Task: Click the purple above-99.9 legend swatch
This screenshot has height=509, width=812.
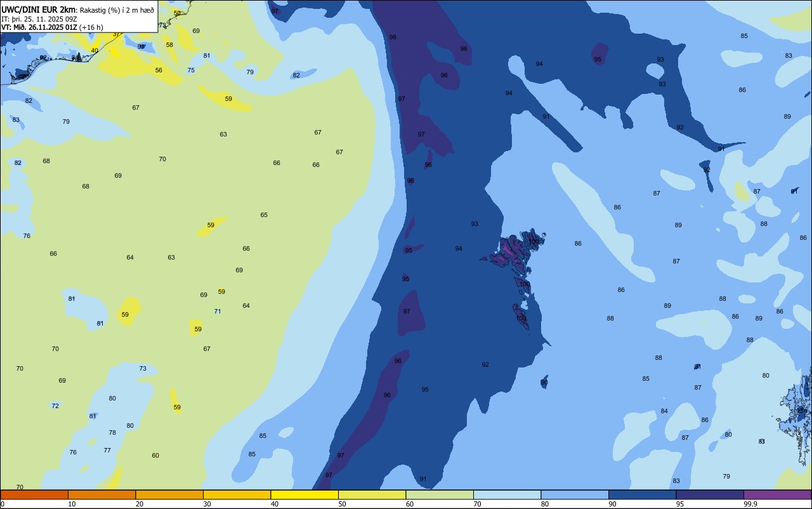Action: point(777,494)
